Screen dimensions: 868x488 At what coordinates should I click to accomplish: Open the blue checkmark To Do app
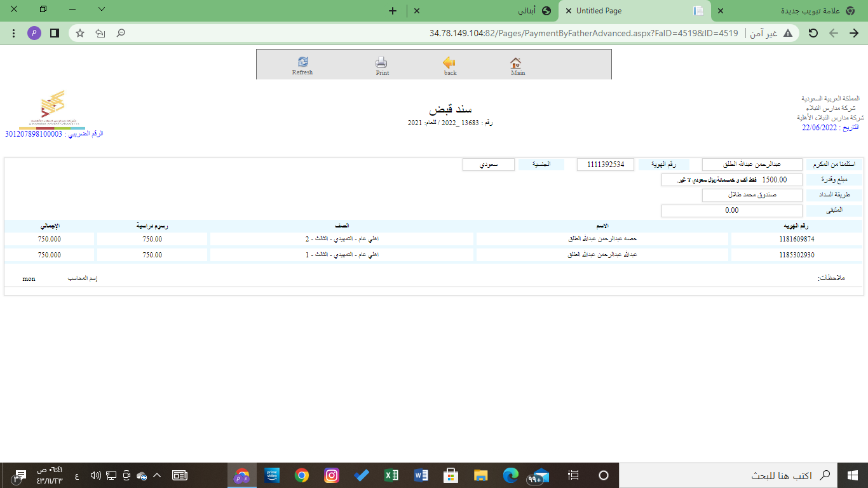click(361, 475)
